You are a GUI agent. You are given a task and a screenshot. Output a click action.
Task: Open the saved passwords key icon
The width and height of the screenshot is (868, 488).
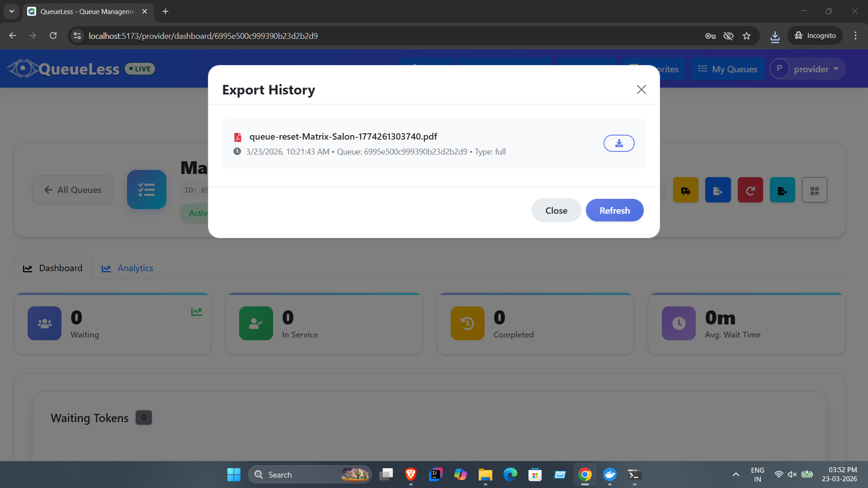click(x=710, y=36)
